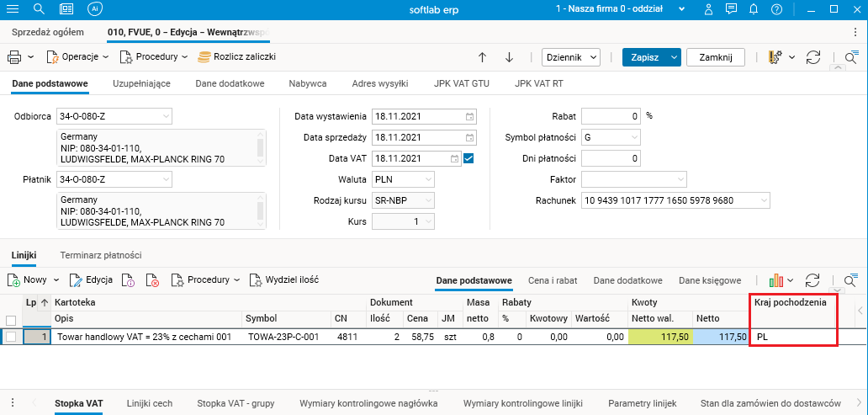Open the header Procedury menu
868x415 pixels.
(x=155, y=56)
